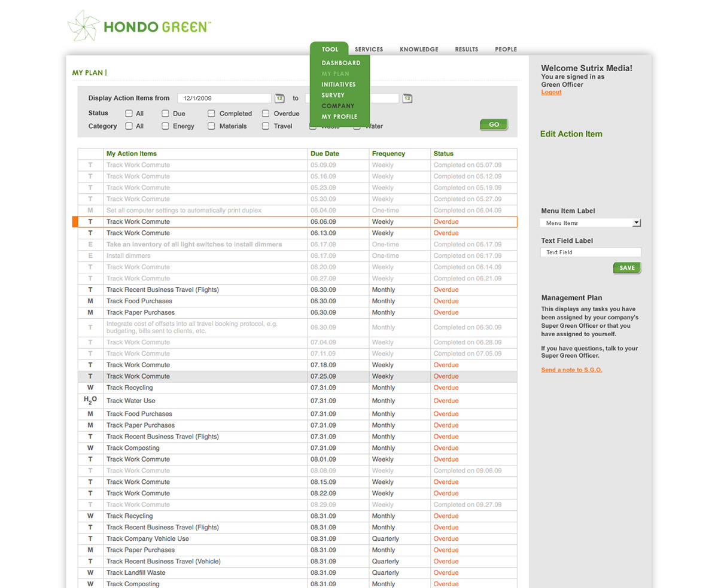Click the T icon for Track Work Commute due 07.25.09
Viewport: 718px width, 588px height.
pyautogui.click(x=90, y=377)
